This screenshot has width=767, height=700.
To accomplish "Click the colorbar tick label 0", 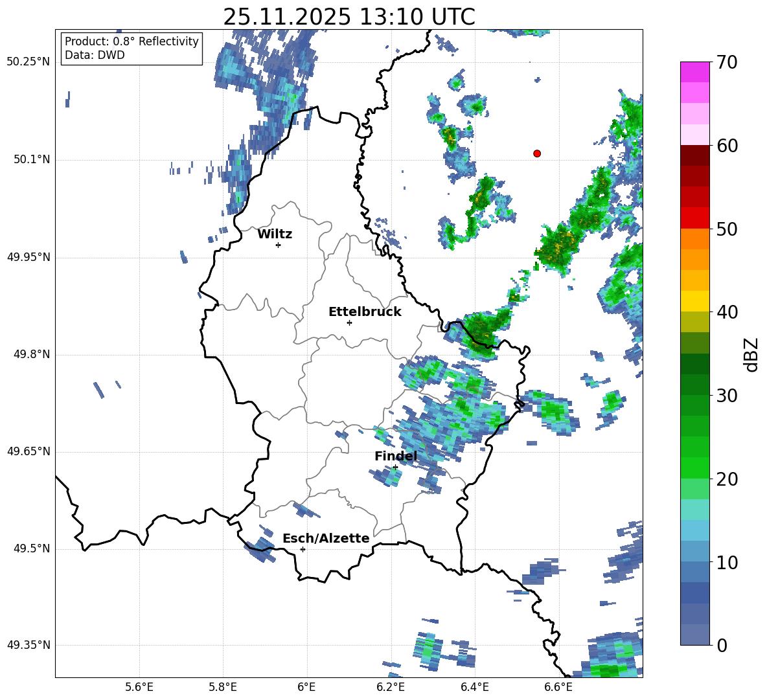I will [722, 646].
